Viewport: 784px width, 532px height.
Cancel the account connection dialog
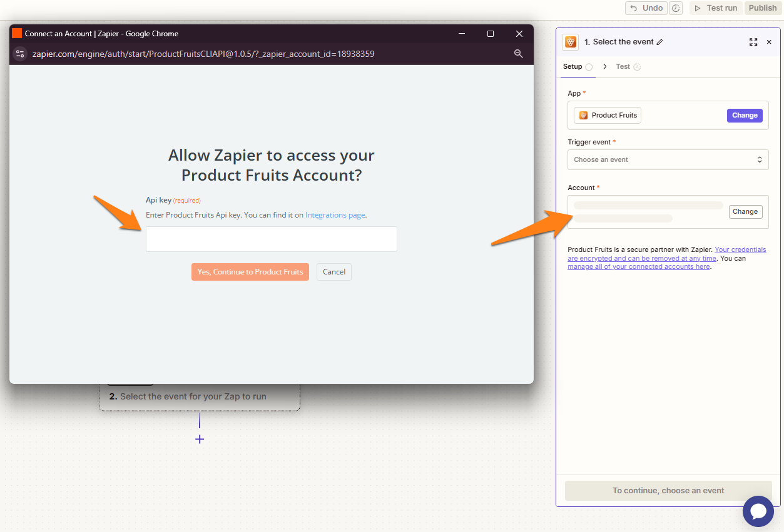click(x=334, y=272)
